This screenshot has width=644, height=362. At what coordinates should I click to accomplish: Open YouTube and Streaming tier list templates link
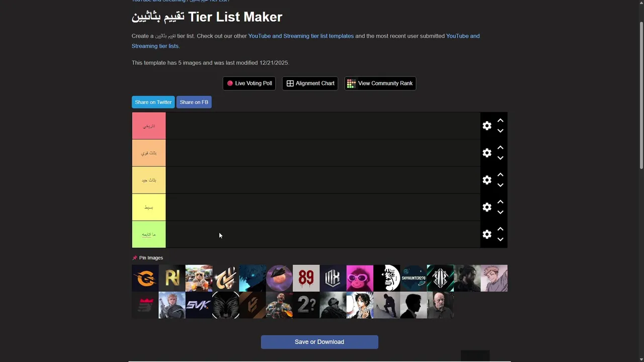coord(301,36)
